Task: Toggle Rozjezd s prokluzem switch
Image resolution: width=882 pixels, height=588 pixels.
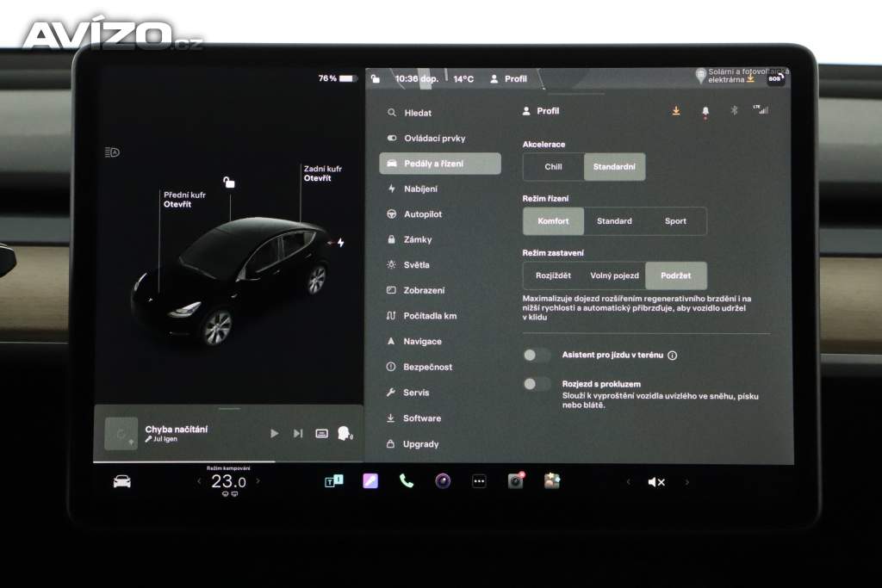Action: [537, 384]
